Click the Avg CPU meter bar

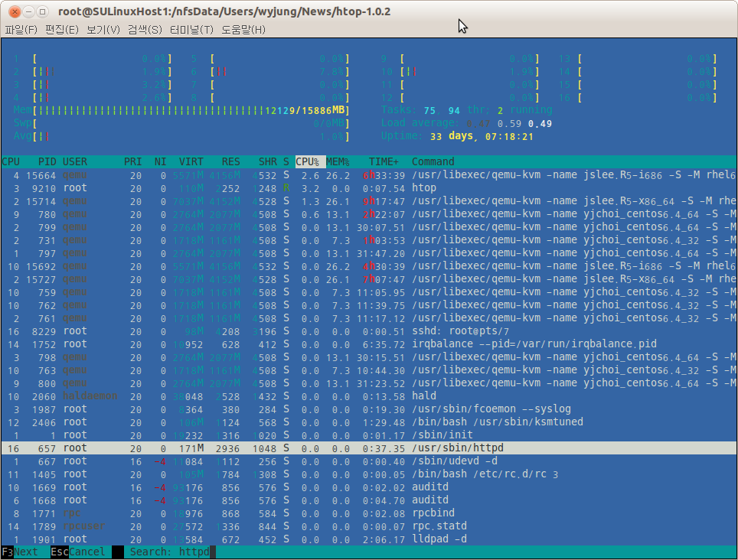tap(181, 136)
